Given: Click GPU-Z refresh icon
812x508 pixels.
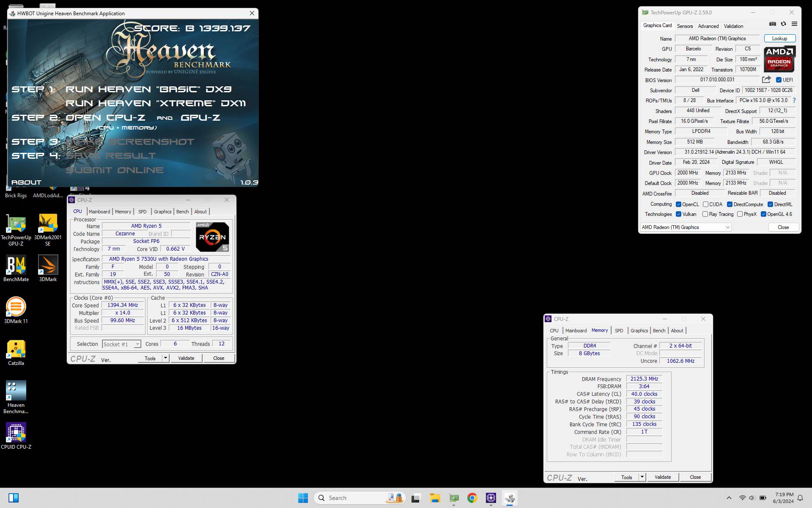Looking at the screenshot, I should tap(783, 24).
